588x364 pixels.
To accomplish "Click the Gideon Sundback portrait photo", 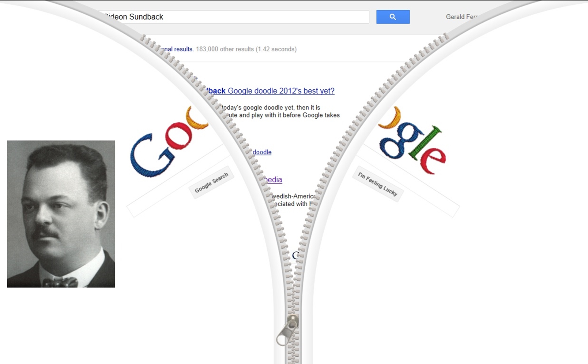I will 61,214.
